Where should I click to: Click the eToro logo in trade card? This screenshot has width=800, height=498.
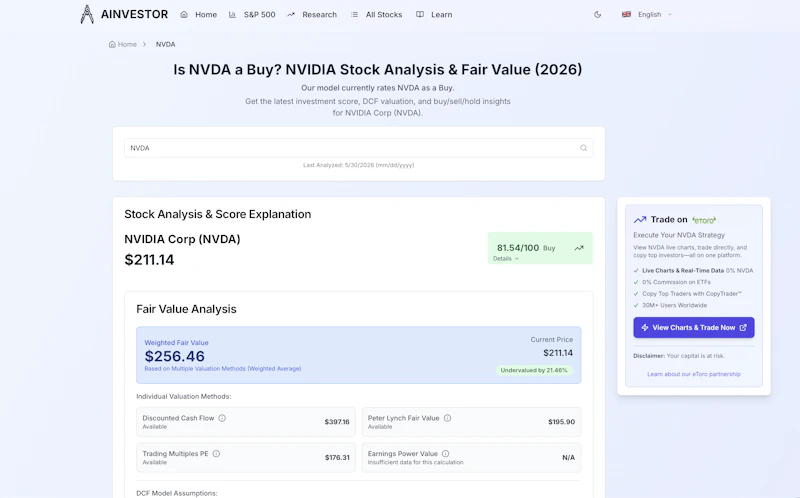[704, 220]
